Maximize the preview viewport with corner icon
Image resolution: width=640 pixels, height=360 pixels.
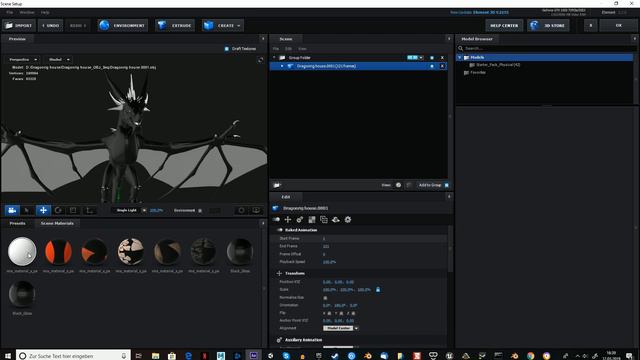point(260,60)
